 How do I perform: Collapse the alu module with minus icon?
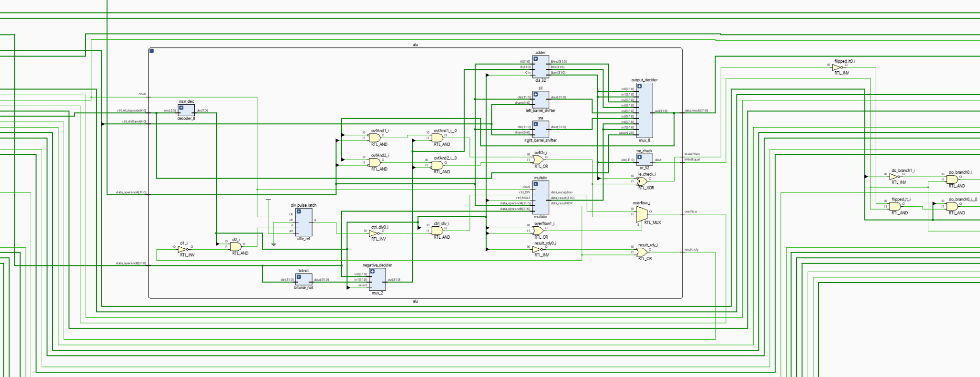pyautogui.click(x=152, y=51)
